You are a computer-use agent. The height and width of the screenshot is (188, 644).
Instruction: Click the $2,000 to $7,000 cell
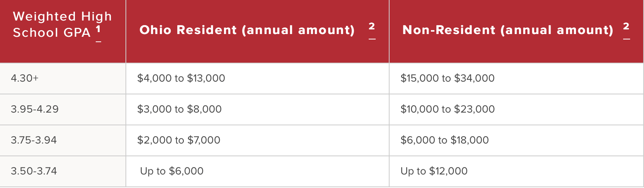[x=258, y=140]
